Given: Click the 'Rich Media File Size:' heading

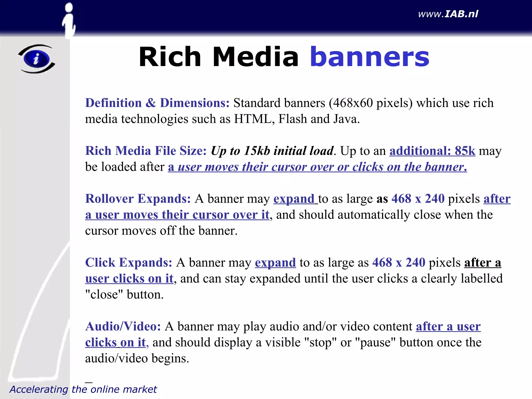Looking at the screenshot, I should click(146, 151).
